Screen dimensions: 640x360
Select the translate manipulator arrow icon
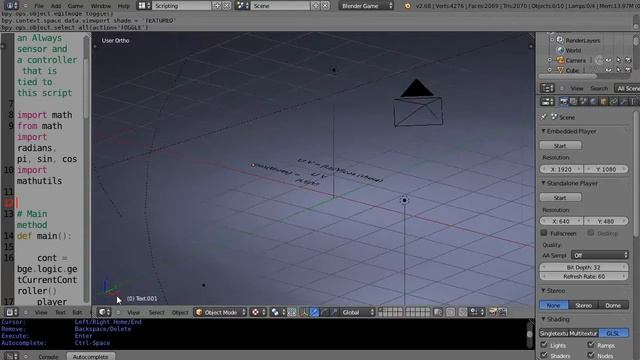click(314, 312)
